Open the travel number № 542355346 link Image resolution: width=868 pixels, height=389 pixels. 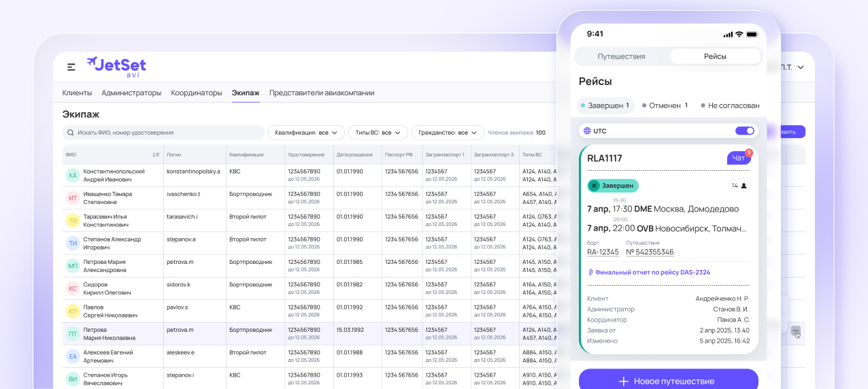[x=650, y=252]
